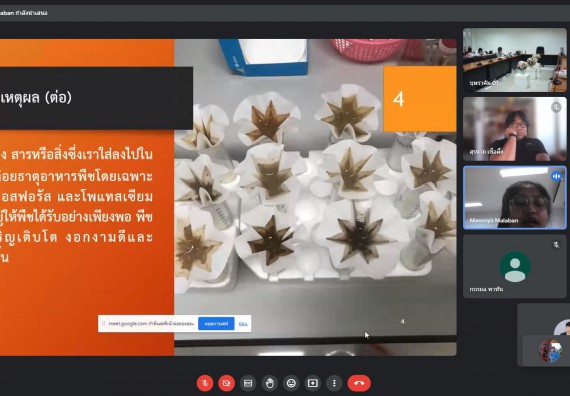This screenshot has width=570, height=396.
Task: Click the meet.google.com sharing notice text
Action: [x=151, y=323]
